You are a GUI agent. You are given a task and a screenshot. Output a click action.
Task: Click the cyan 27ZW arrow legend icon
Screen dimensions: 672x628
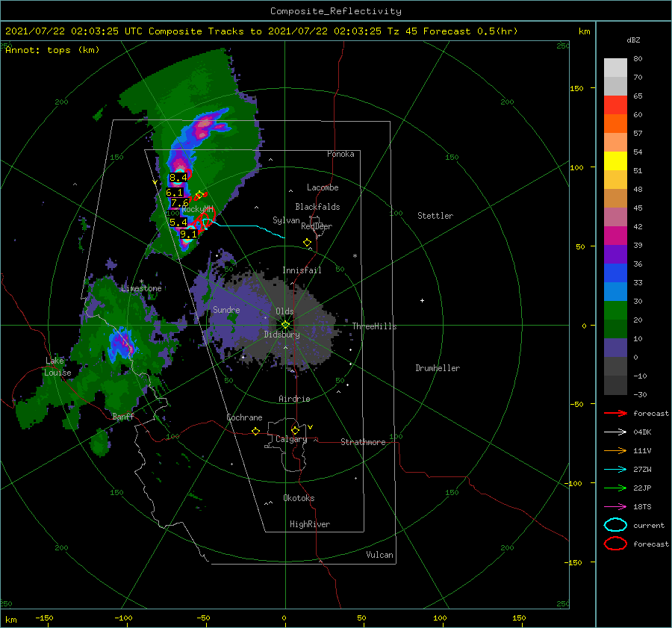615,470
